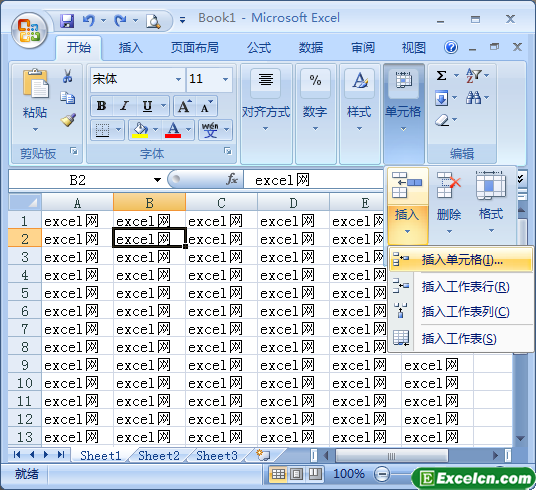536x490 pixels.
Task: Click the Clear eraser icon
Action: pos(442,120)
